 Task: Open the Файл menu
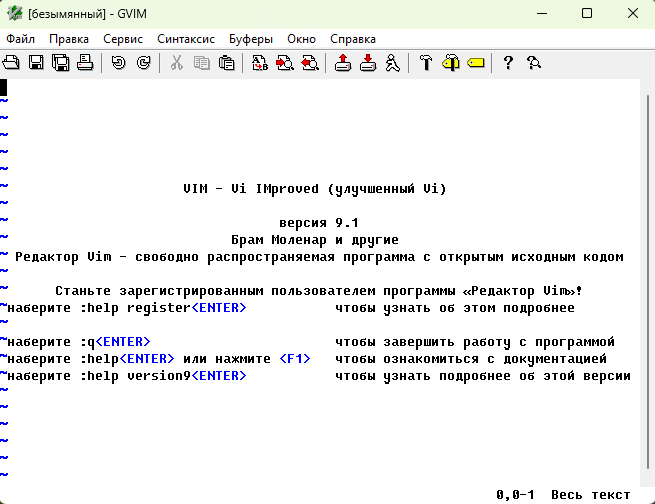[x=20, y=39]
